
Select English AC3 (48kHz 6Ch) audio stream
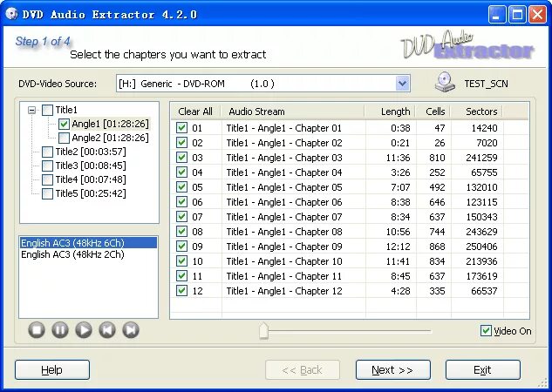click(88, 243)
